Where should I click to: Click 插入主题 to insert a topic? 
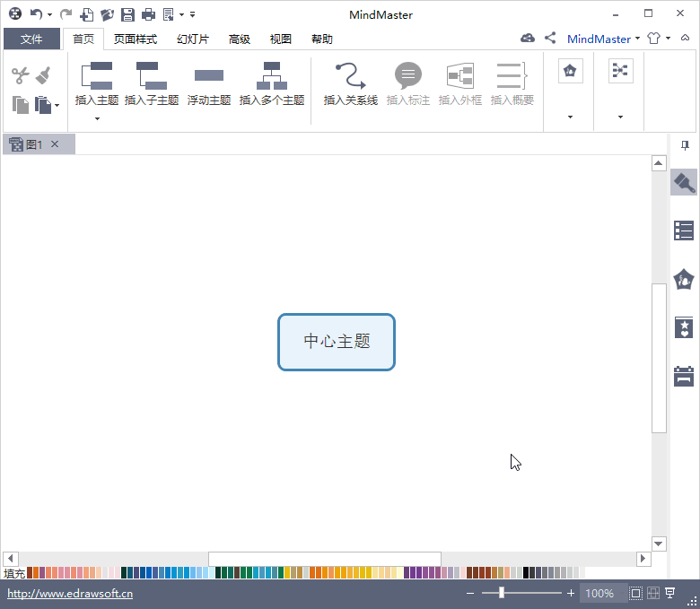(97, 84)
